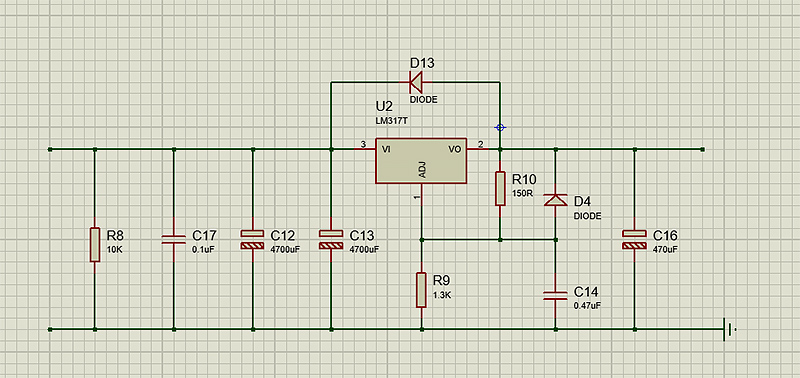Click the LM317T part name text
The height and width of the screenshot is (378, 800).
391,120
